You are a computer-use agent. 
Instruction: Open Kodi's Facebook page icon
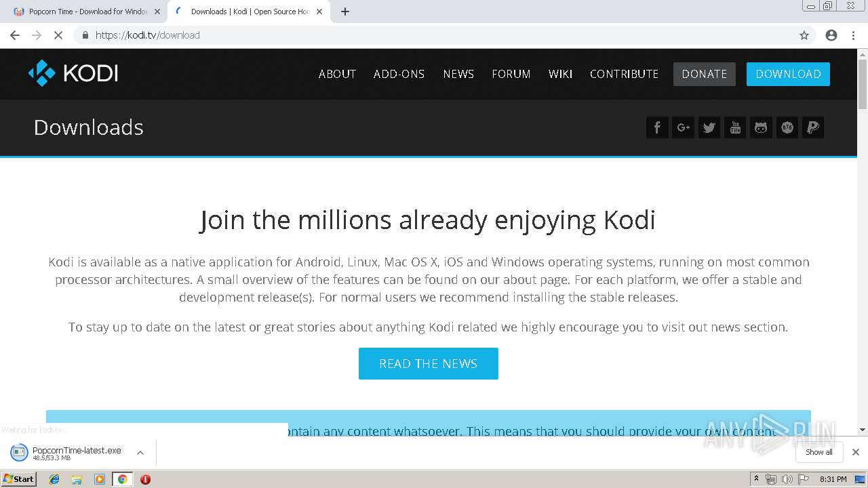[x=657, y=127]
